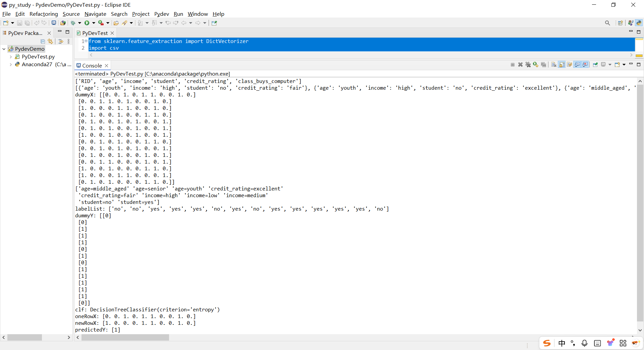Toggle Link with Editor in Package Explorer
The height and width of the screenshot is (350, 644).
[50, 41]
